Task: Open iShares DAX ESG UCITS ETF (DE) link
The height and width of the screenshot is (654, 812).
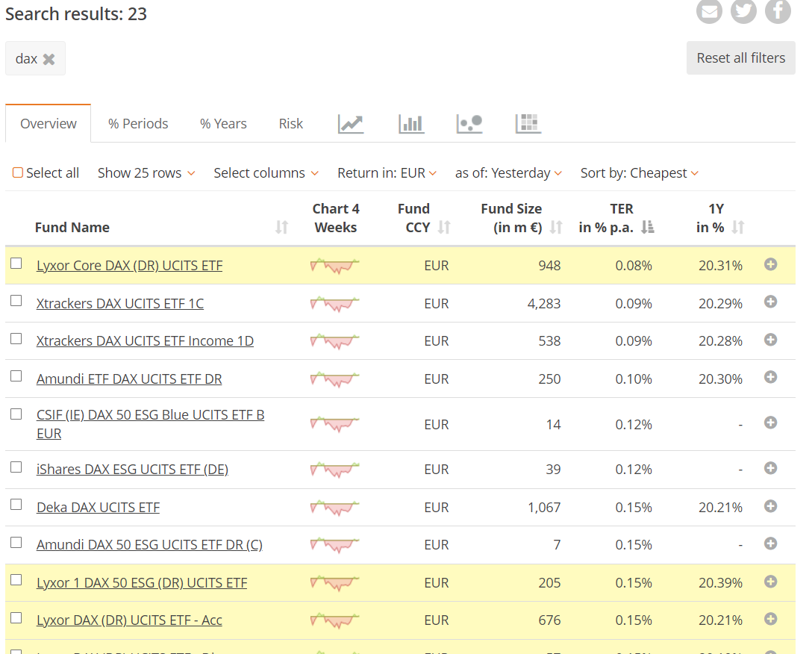Action: click(x=133, y=470)
